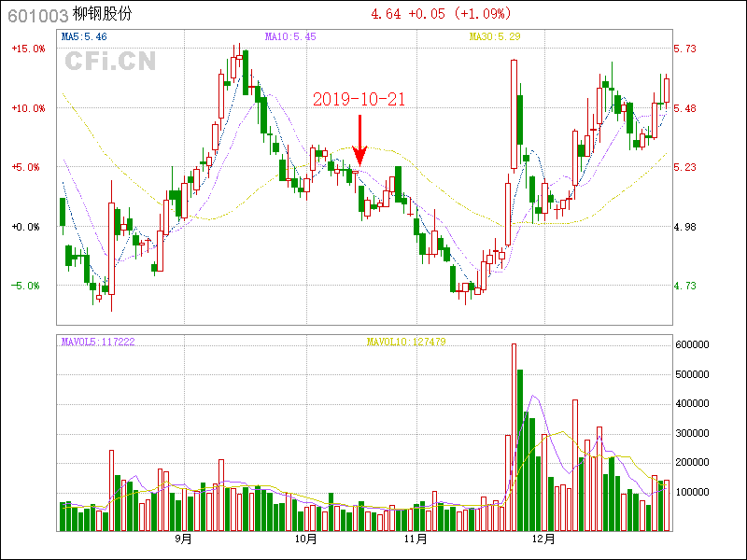Click the 9月 month label
Screen dimensions: 747x560
(183, 539)
